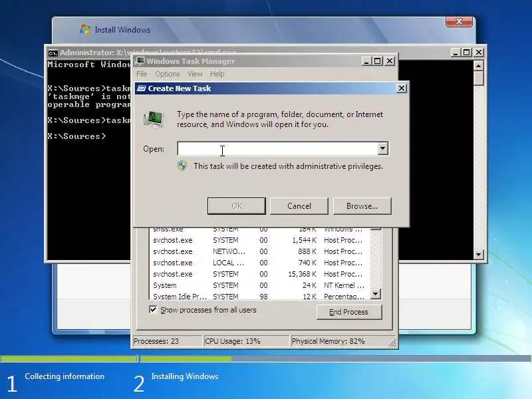Click the Install Windows flag logo icon
This screenshot has width=532, height=399.
coord(85,29)
